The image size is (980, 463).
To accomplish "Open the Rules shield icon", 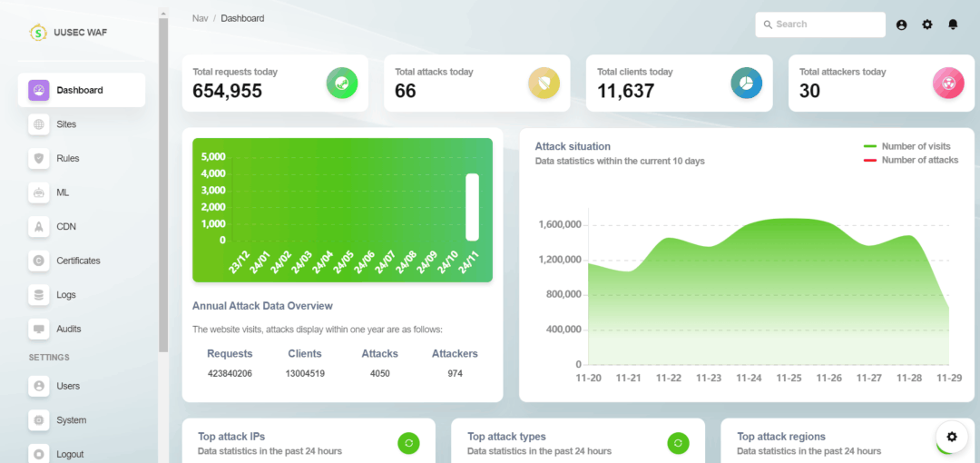I will [x=39, y=158].
